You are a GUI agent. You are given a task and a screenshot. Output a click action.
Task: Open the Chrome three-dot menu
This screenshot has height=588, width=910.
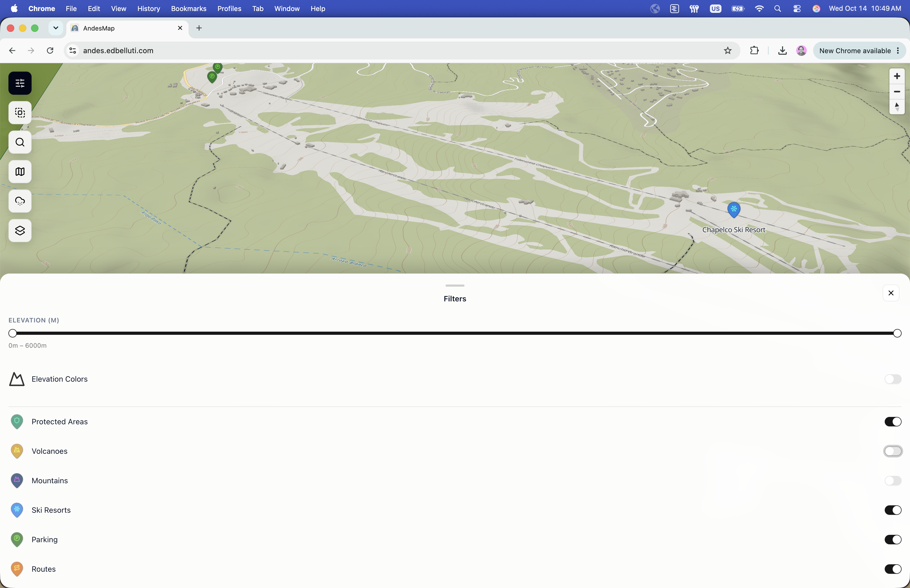pos(898,50)
